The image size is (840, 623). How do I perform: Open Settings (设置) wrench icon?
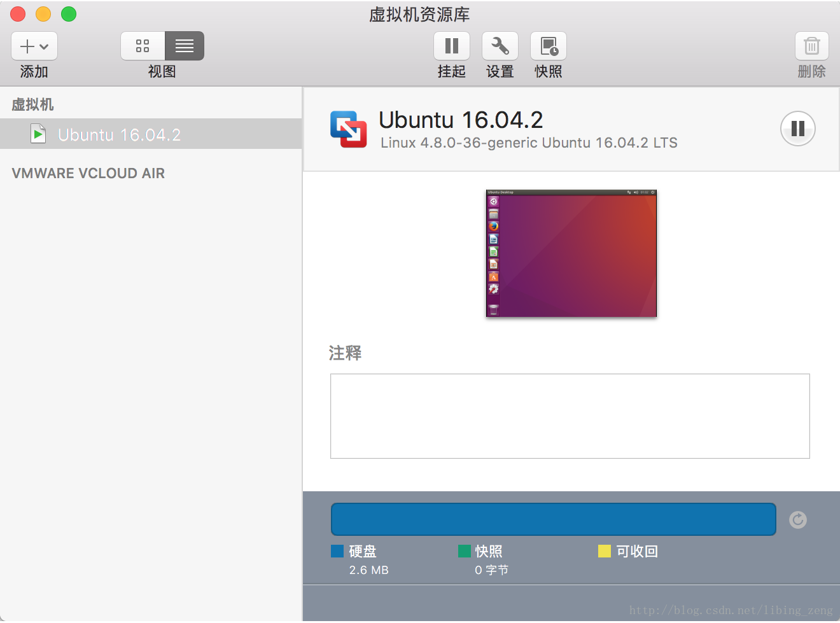500,46
